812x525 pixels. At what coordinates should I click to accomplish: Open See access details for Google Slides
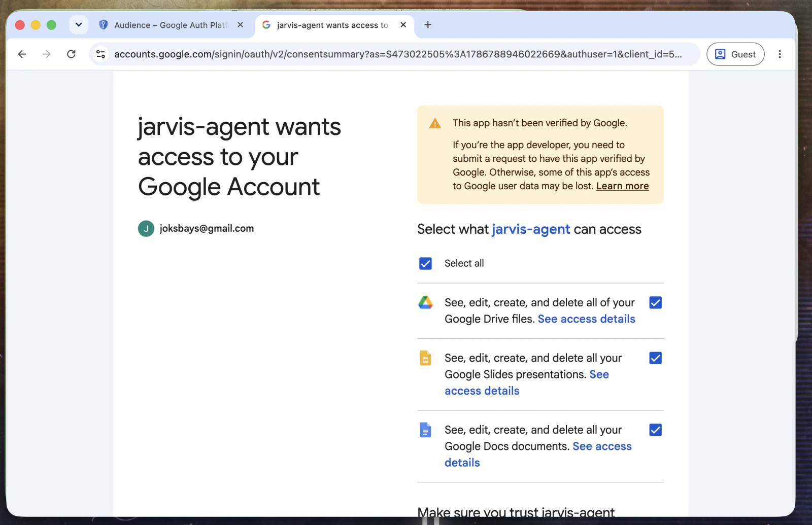coord(482,391)
